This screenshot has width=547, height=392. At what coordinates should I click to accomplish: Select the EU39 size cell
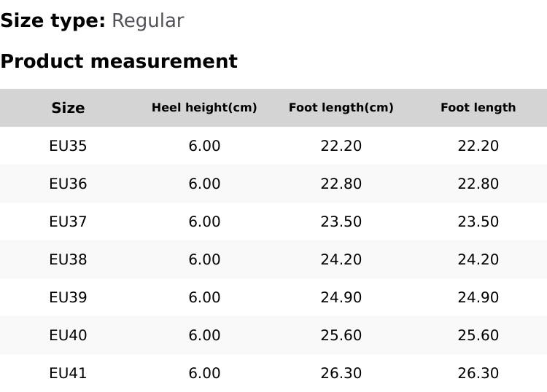click(68, 297)
